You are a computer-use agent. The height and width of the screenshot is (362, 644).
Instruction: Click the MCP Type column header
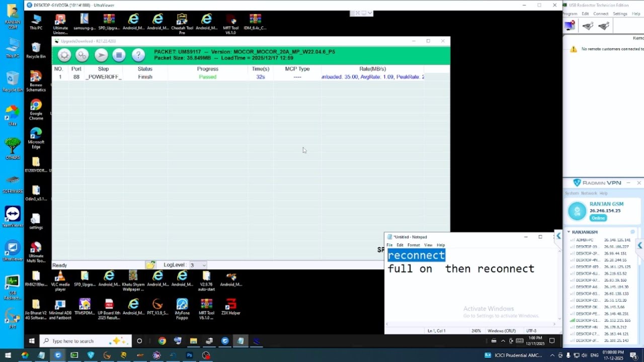297,69
